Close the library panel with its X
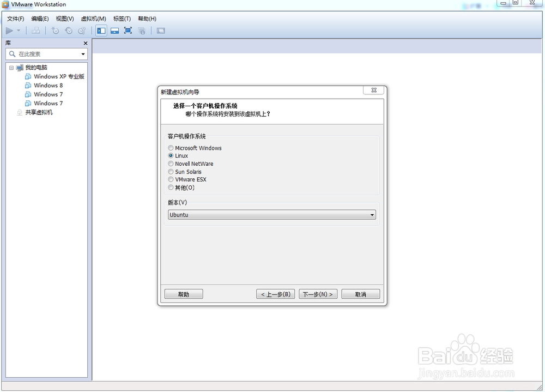The image size is (545, 392). tap(86, 43)
